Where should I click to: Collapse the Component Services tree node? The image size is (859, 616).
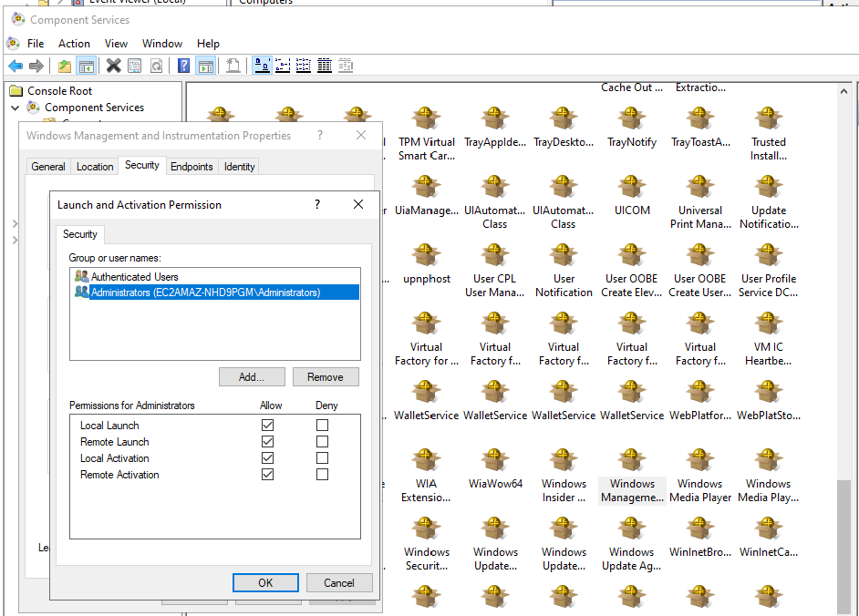pyautogui.click(x=16, y=108)
